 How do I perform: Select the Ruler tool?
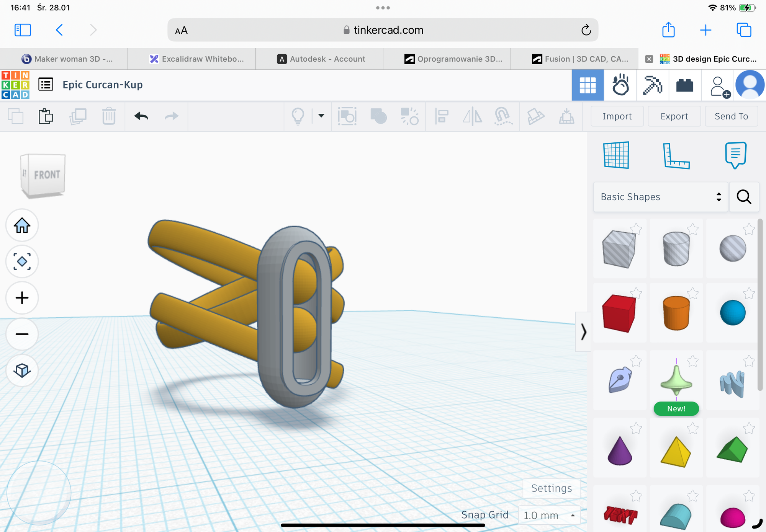(x=676, y=155)
